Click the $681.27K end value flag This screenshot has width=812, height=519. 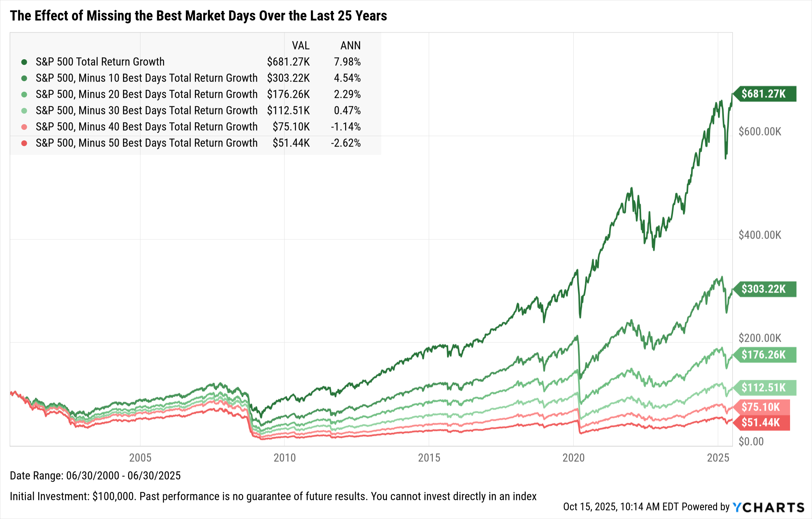pos(764,94)
